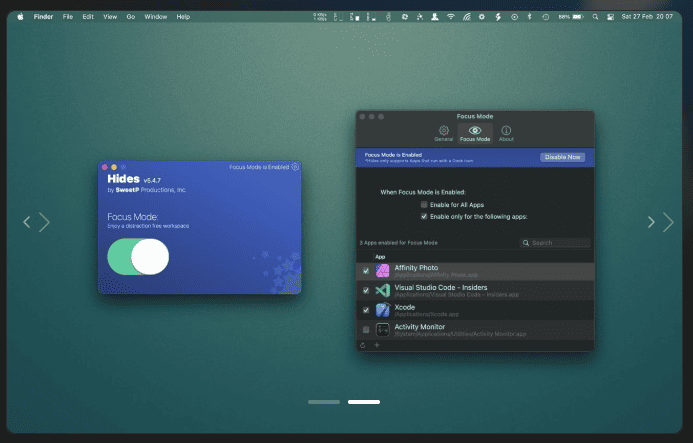Select the Xcode row text
Image resolution: width=693 pixels, height=443 pixels.
click(405, 307)
